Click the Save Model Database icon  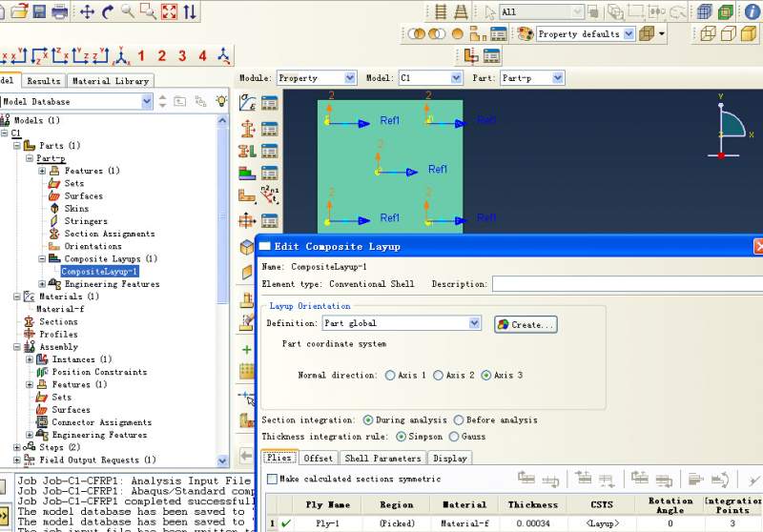(39, 11)
